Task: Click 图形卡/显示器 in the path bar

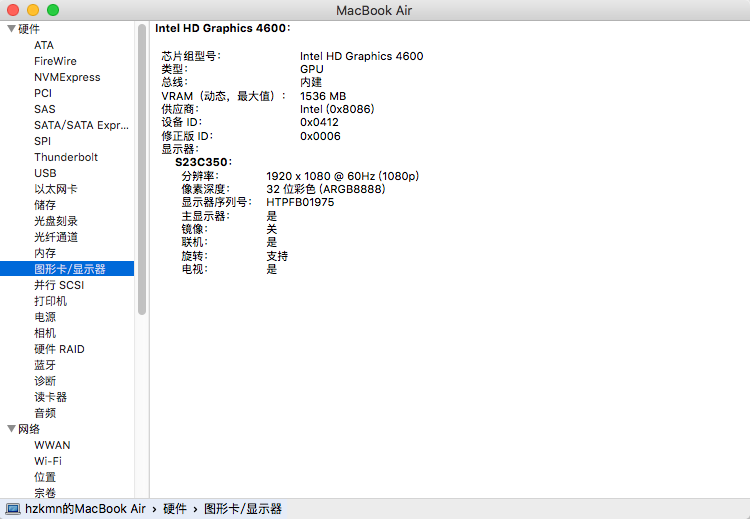Action: coord(243,508)
